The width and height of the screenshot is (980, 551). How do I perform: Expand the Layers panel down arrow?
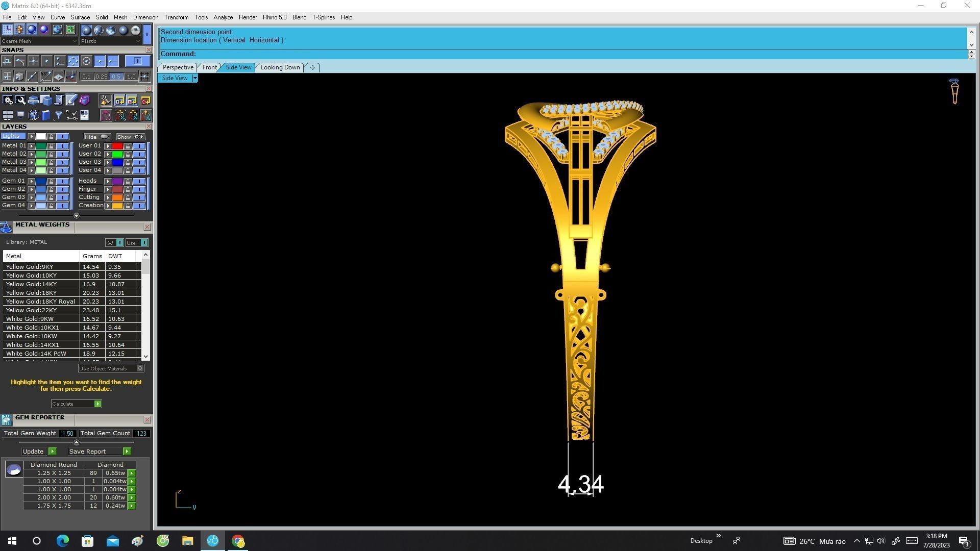[77, 216]
